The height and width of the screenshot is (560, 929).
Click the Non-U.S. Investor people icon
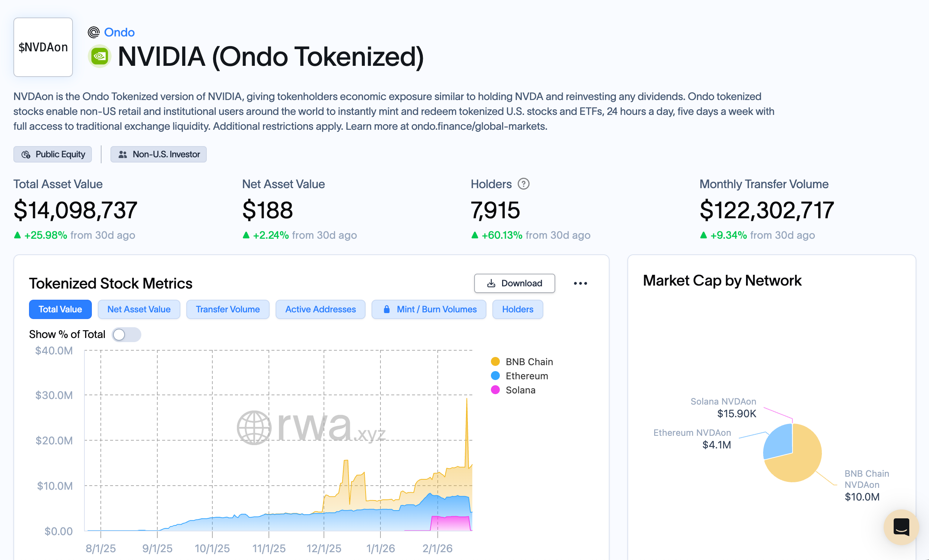[x=122, y=155]
